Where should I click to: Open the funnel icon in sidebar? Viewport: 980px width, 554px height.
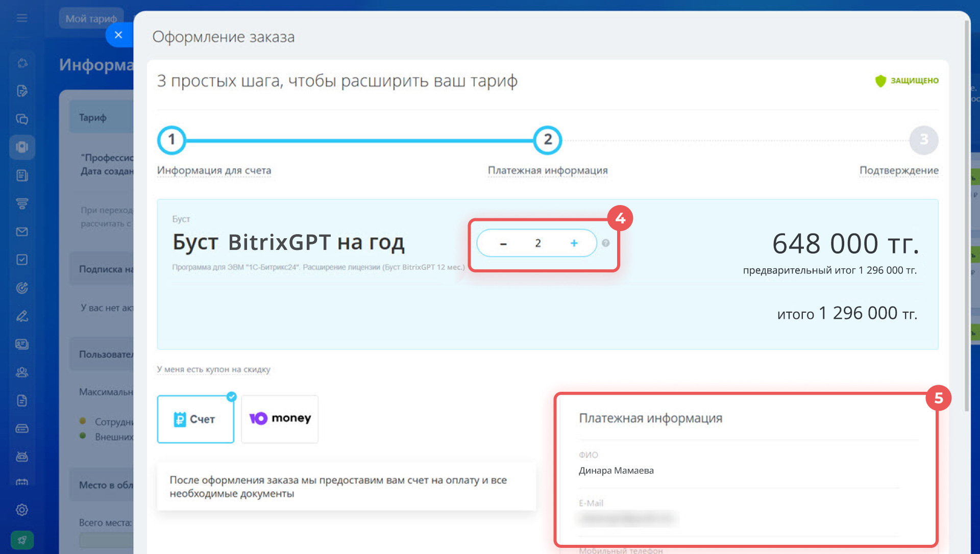(22, 204)
